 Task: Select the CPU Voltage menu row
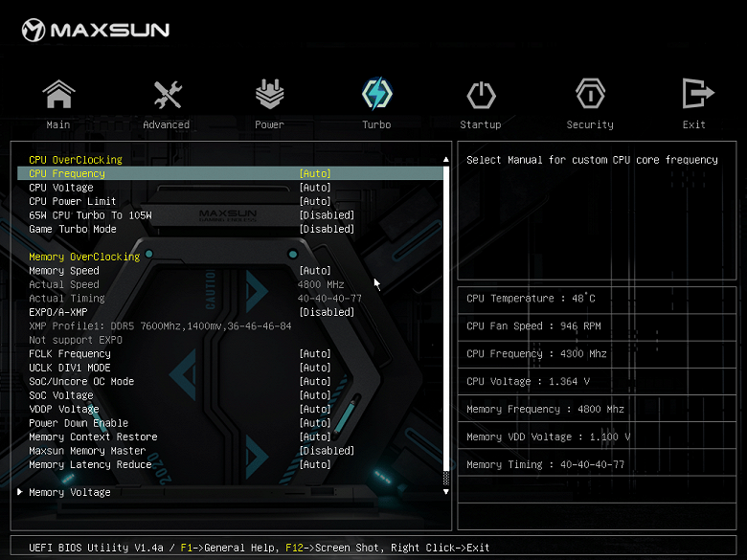(230, 188)
